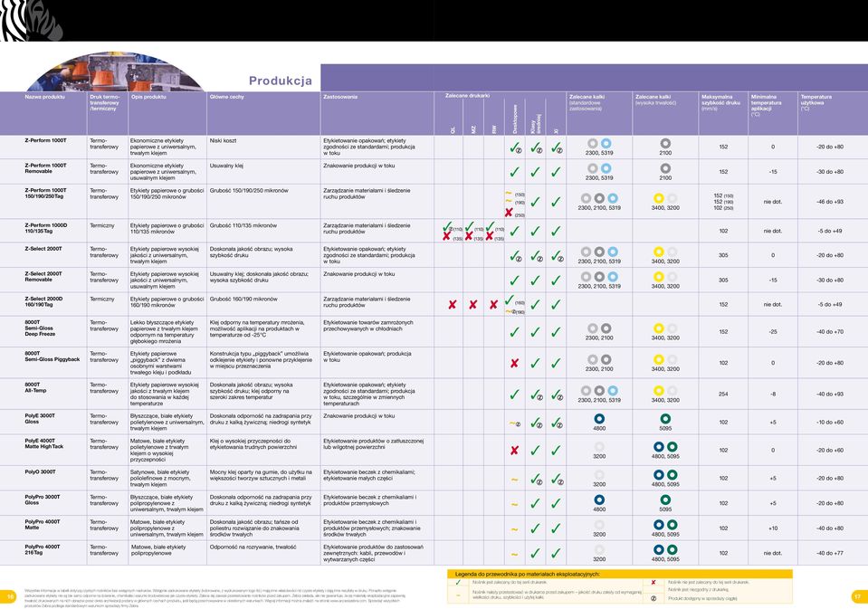
Task: Click the 'Usuwalny klej' feature cell
Action: [226, 166]
